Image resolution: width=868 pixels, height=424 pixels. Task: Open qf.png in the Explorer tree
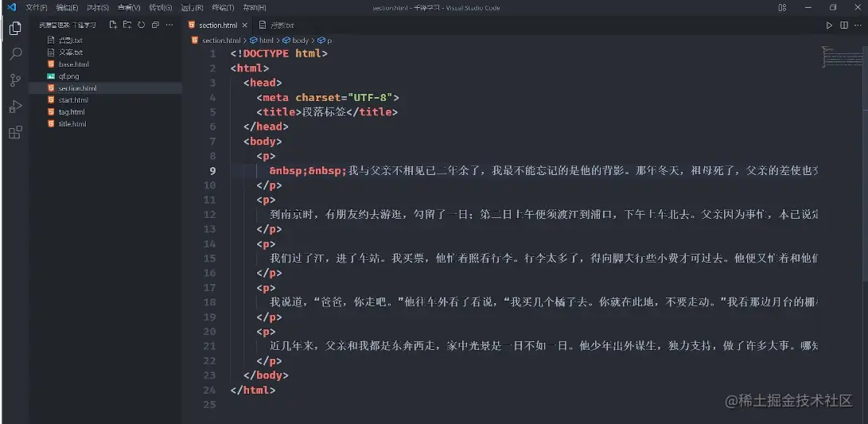pos(68,76)
